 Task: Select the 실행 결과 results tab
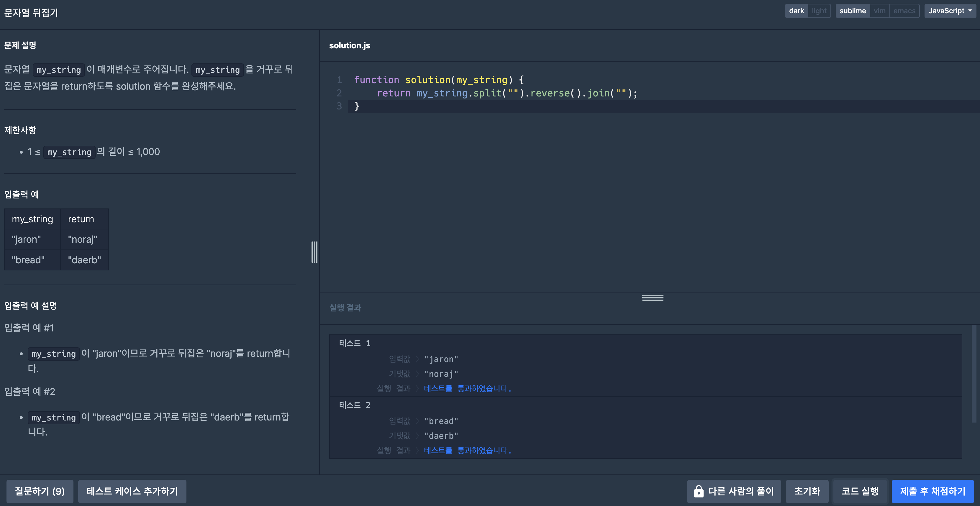point(345,307)
